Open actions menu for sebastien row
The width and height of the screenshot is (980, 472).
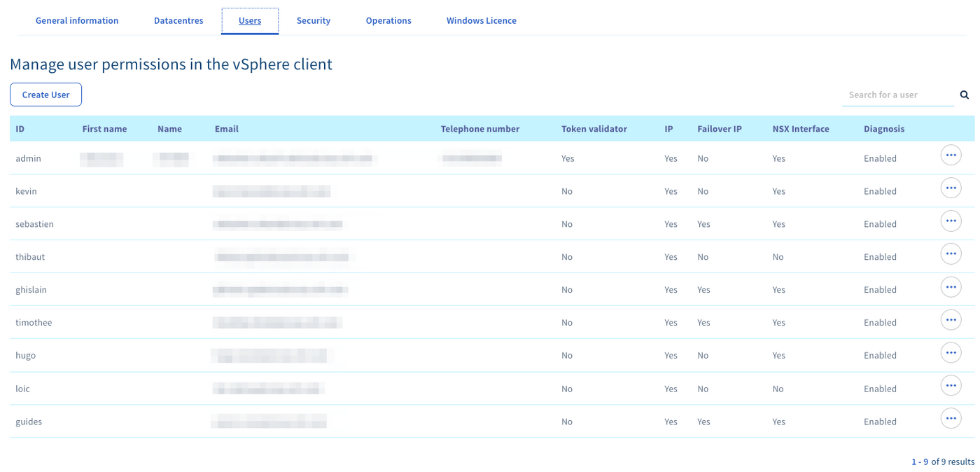coord(951,221)
